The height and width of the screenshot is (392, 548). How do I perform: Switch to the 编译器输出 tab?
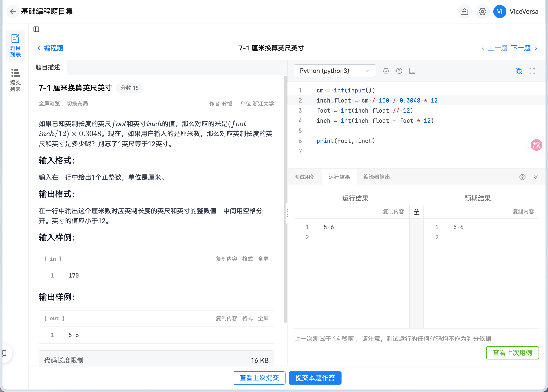377,177
